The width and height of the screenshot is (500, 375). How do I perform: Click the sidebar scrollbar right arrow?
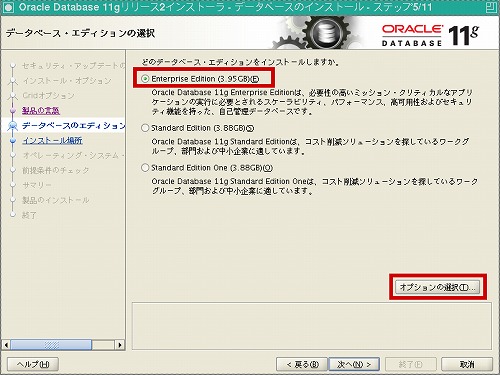(120, 345)
